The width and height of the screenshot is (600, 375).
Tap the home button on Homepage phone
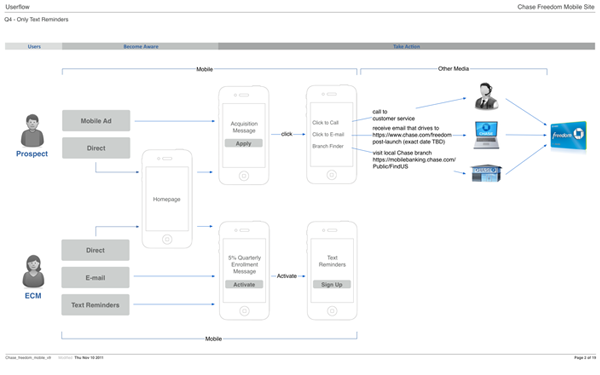tap(167, 240)
